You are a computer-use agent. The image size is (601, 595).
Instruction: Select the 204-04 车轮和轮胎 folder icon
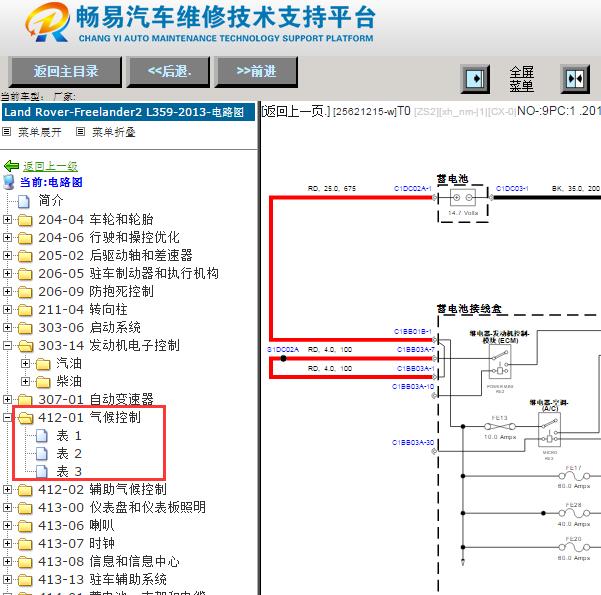pos(25,220)
